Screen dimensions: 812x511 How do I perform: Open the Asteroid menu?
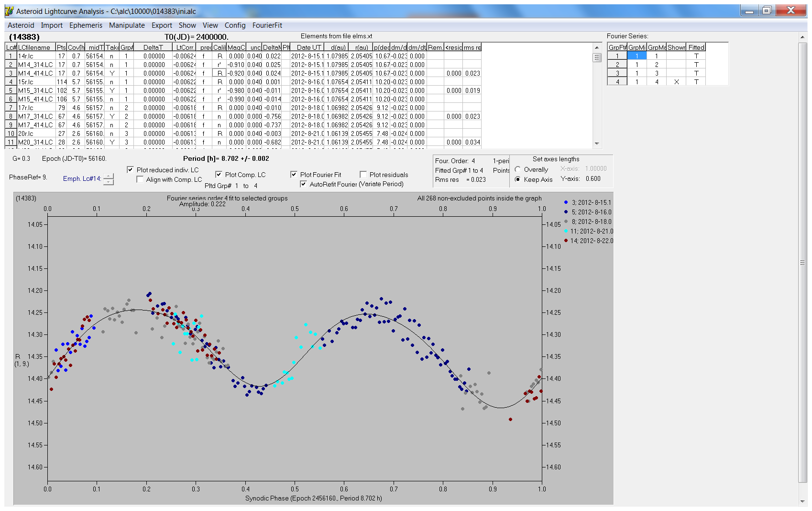click(x=21, y=25)
